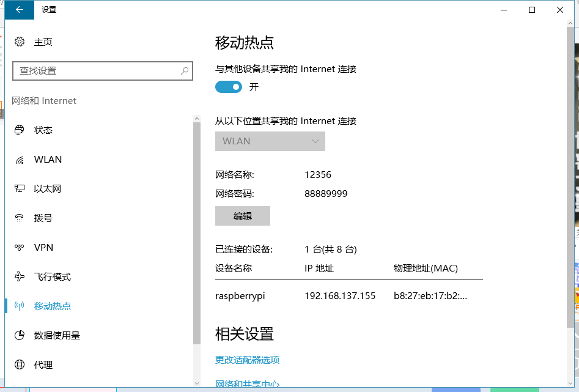Click the 网络和 Internet section label
Viewport: 579px width, 392px height.
click(x=44, y=100)
